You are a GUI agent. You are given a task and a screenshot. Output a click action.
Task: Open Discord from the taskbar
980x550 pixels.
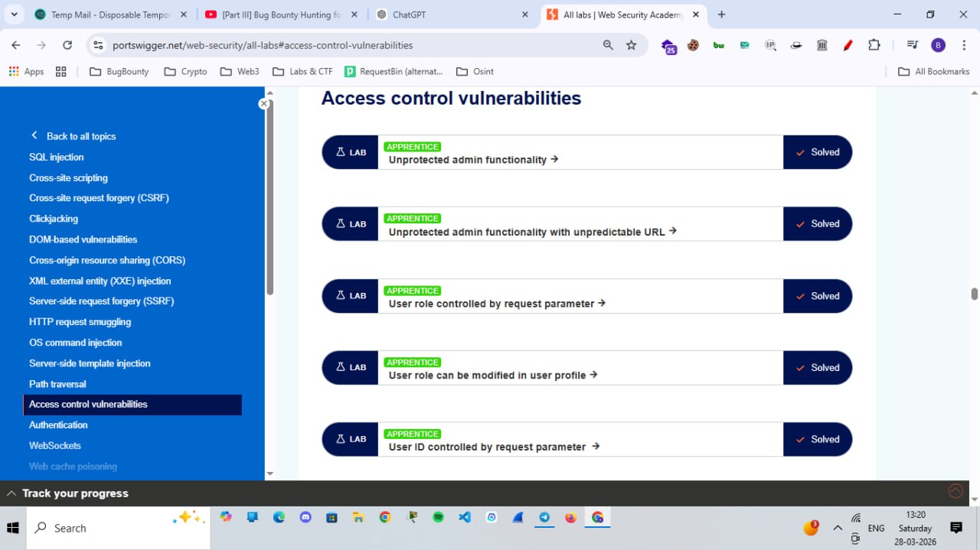pyautogui.click(x=305, y=517)
